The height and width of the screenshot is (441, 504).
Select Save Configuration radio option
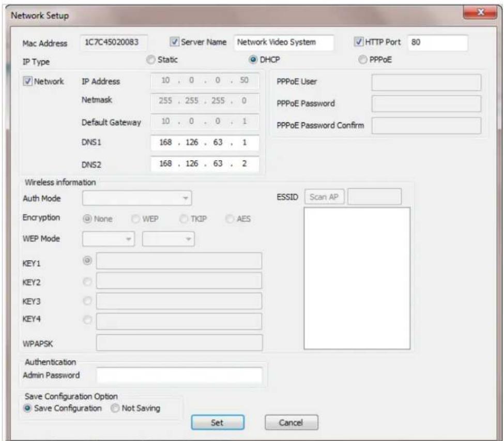tap(27, 408)
